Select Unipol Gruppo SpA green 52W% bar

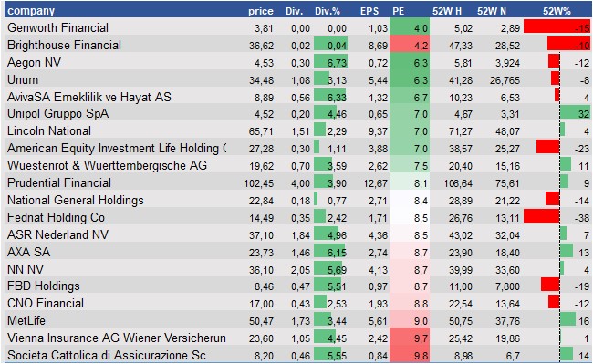575,113
